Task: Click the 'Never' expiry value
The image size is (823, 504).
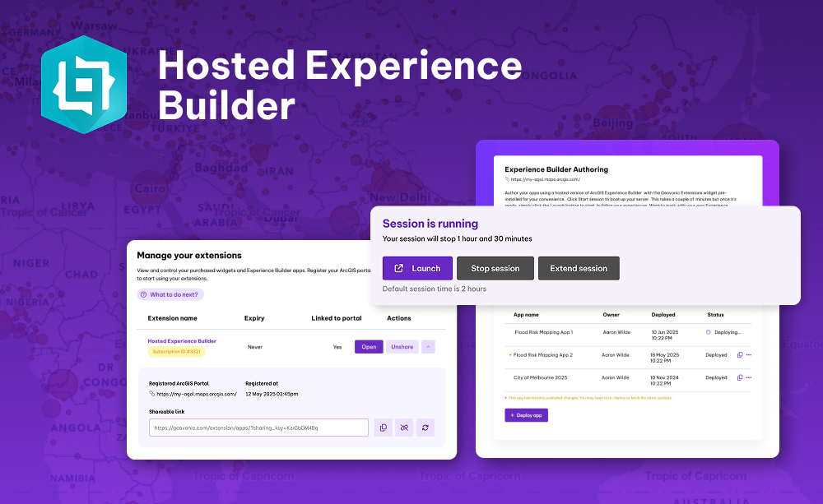Action: (x=254, y=347)
